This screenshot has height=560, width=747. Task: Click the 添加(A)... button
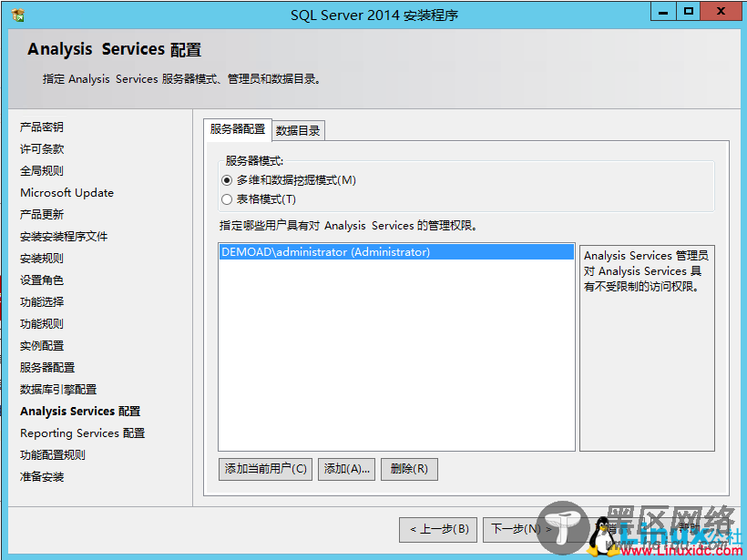pyautogui.click(x=346, y=469)
